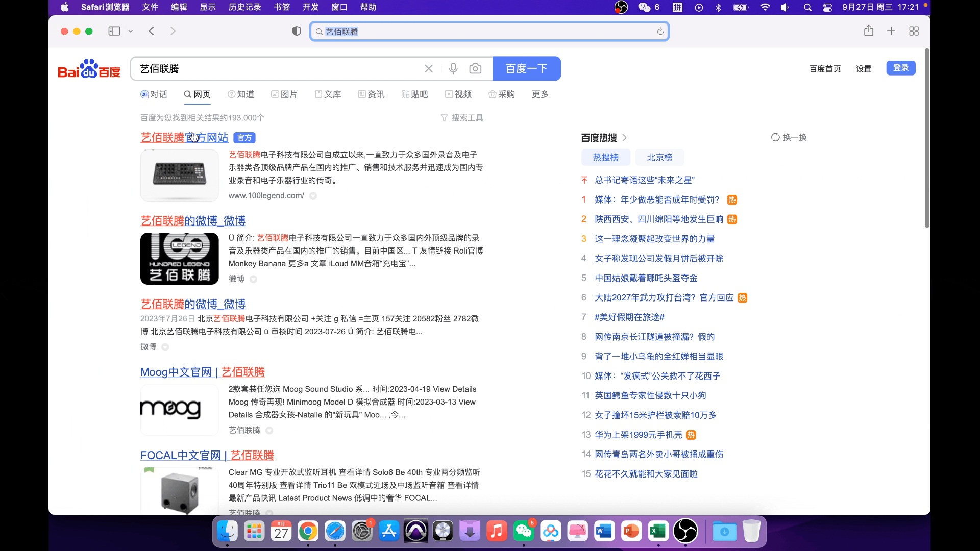Click the 登录 login button
The width and height of the screenshot is (980, 551).
pyautogui.click(x=901, y=68)
